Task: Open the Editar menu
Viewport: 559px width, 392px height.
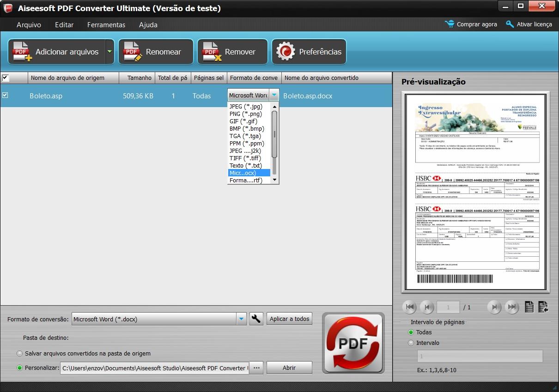Action: coord(64,24)
